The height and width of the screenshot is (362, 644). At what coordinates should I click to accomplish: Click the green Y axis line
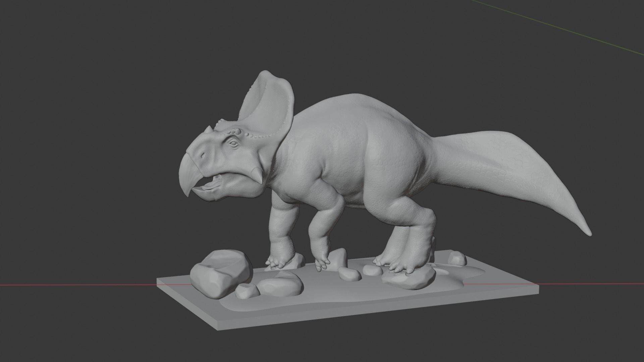tap(557, 28)
